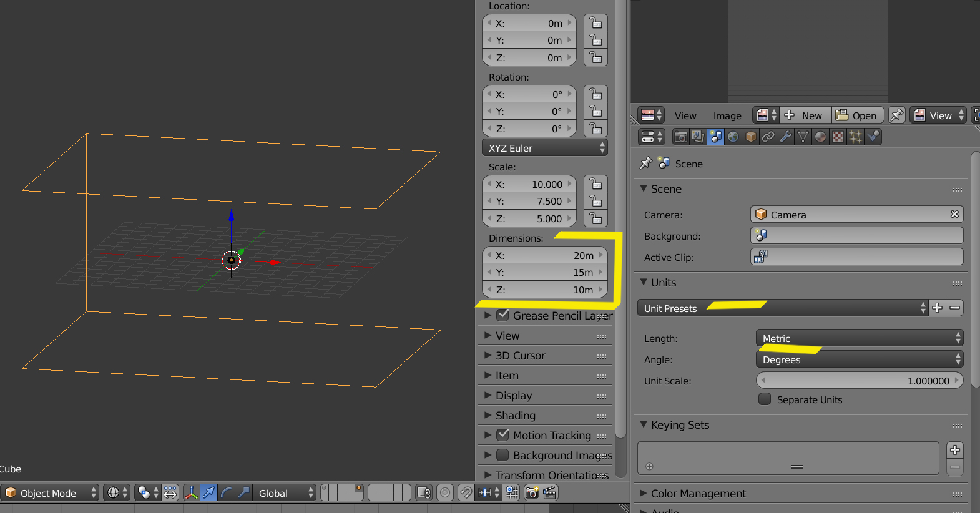This screenshot has height=513, width=980.
Task: Enable the Background Images checkbox
Action: [503, 455]
